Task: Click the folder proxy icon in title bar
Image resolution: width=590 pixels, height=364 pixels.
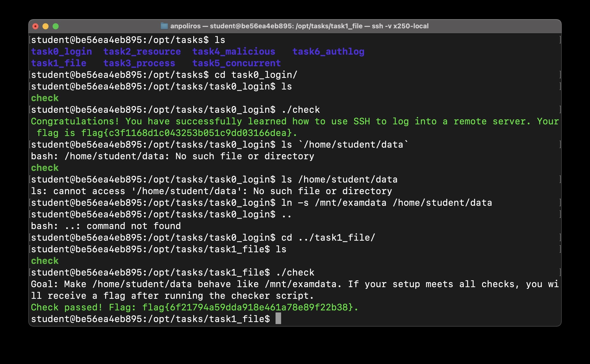Action: (x=164, y=26)
